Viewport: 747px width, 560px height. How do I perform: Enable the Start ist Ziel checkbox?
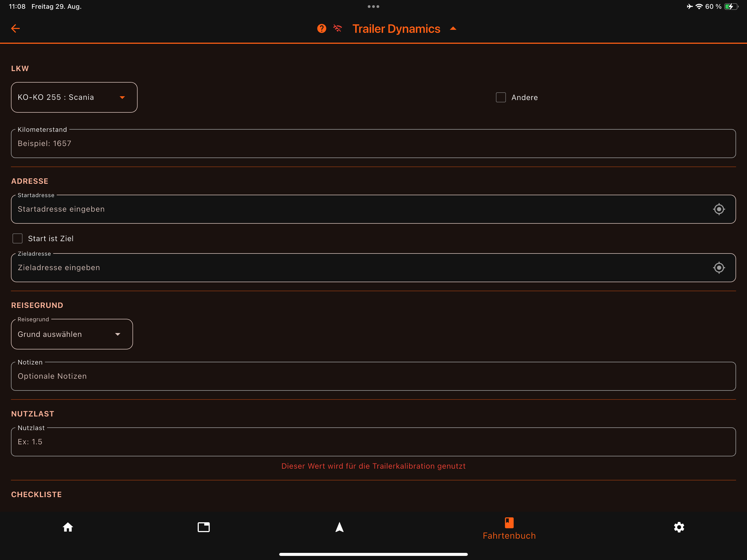tap(17, 238)
